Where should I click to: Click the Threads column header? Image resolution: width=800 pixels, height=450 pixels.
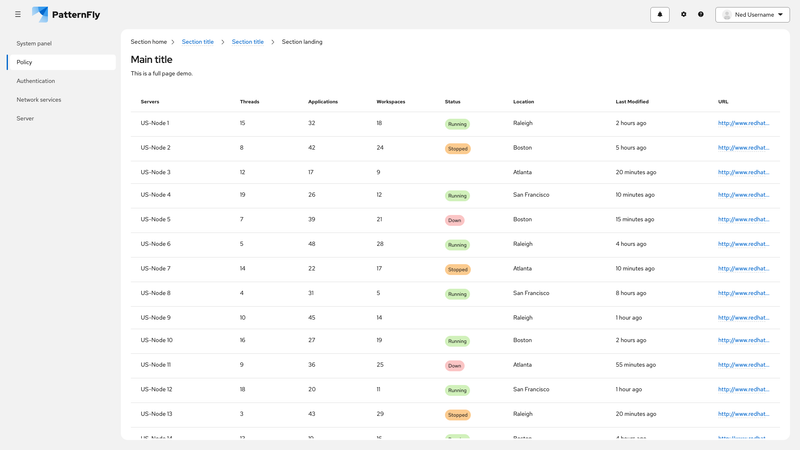coord(249,102)
